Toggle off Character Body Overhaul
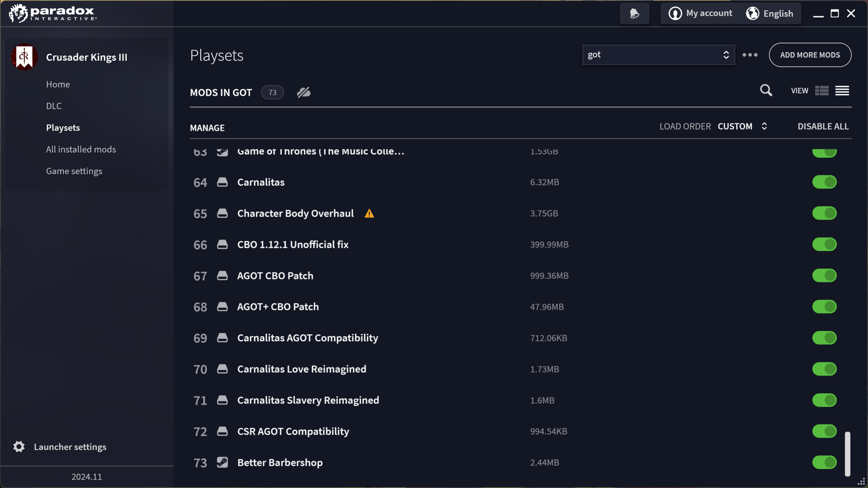Viewport: 868px width, 488px height. pos(824,213)
